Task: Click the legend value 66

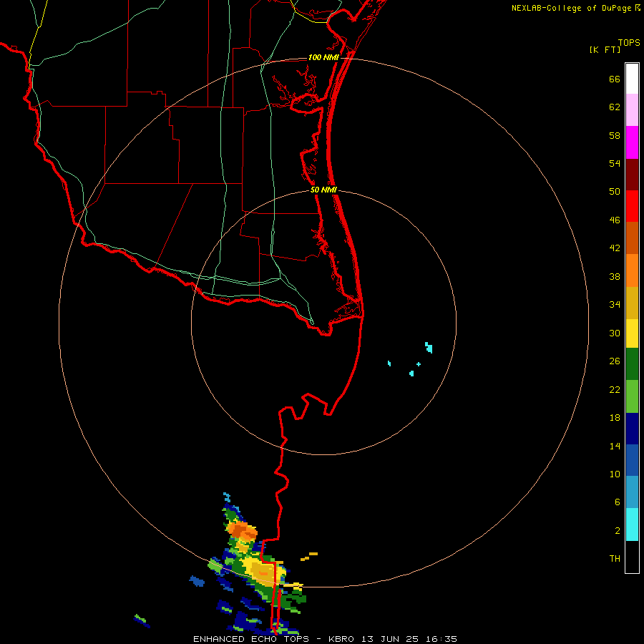Action: (615, 79)
